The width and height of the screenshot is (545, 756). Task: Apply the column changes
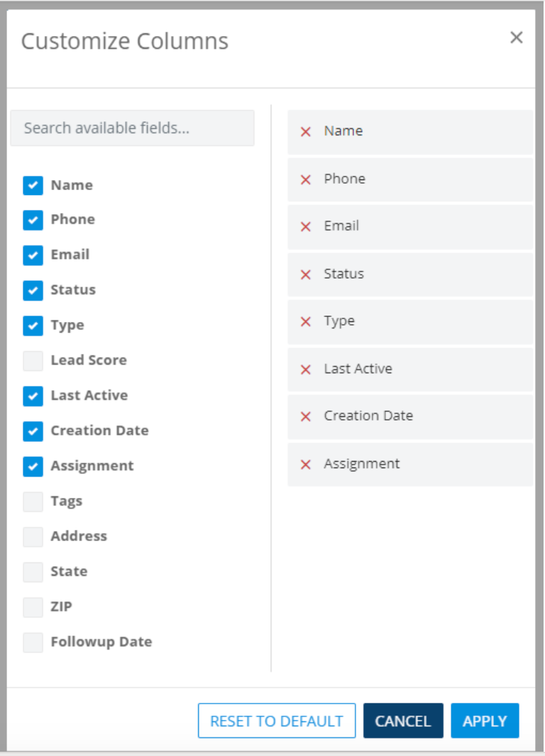click(485, 721)
